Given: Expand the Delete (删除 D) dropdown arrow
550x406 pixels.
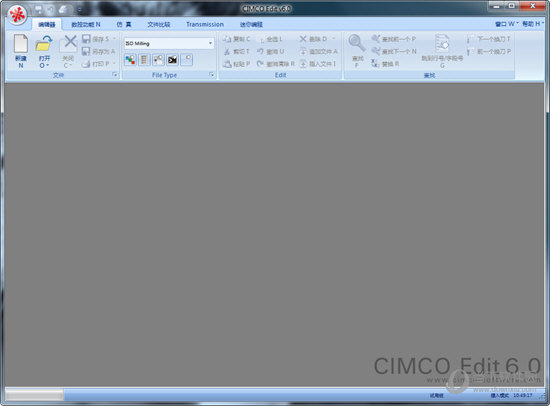Looking at the screenshot, I should [334, 39].
